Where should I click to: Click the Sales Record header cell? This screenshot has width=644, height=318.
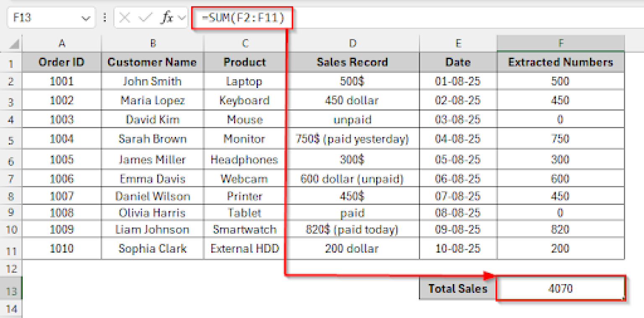(353, 62)
